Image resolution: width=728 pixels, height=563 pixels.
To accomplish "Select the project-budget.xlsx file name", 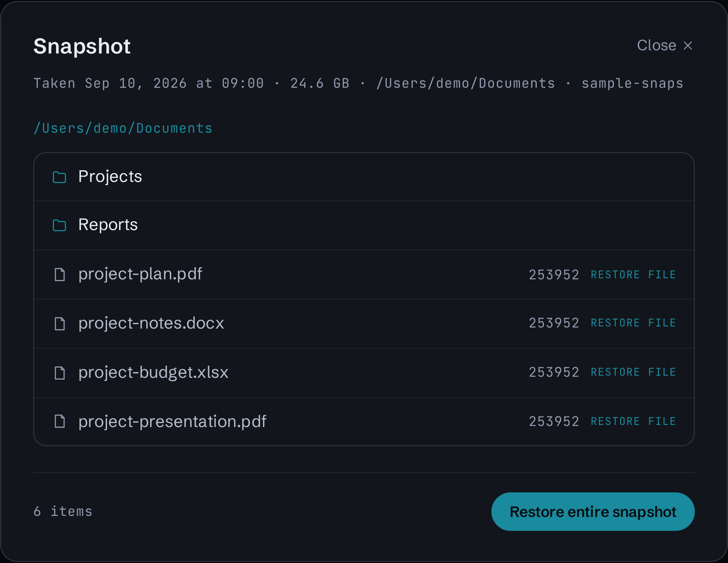I will coord(153,372).
